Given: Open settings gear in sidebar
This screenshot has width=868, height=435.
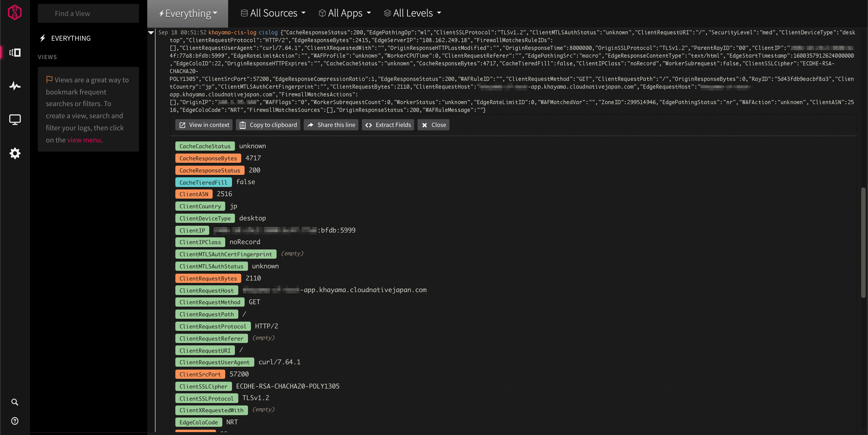Looking at the screenshot, I should coord(15,153).
